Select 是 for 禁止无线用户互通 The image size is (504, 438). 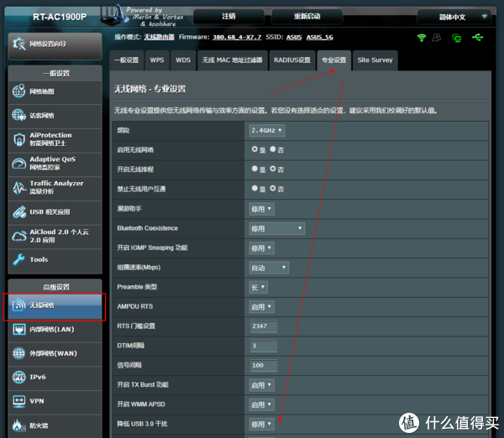(255, 189)
